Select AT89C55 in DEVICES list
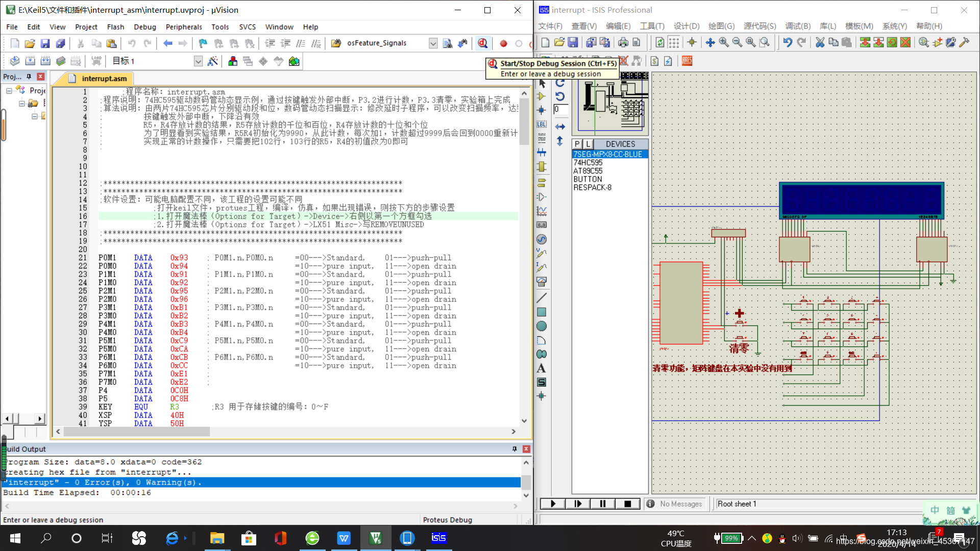This screenshot has height=551, width=980. click(587, 171)
